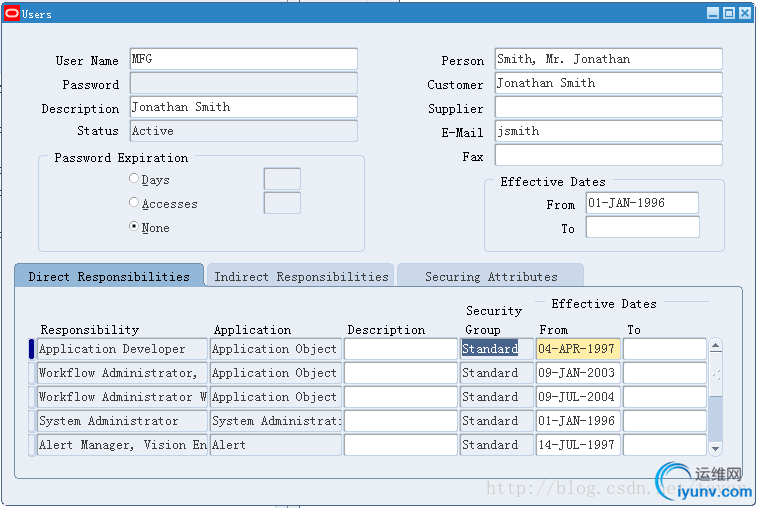Maximize the Users window
758x508 pixels.
[x=729, y=13]
